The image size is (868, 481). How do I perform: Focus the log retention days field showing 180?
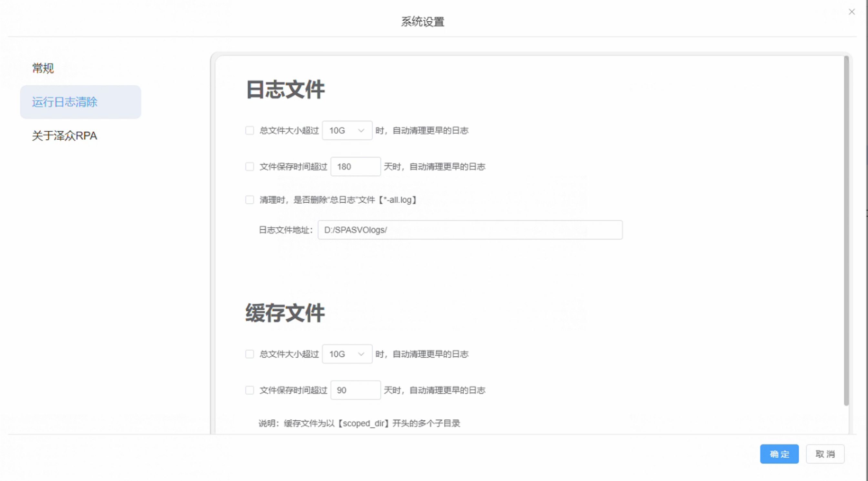[x=355, y=167]
